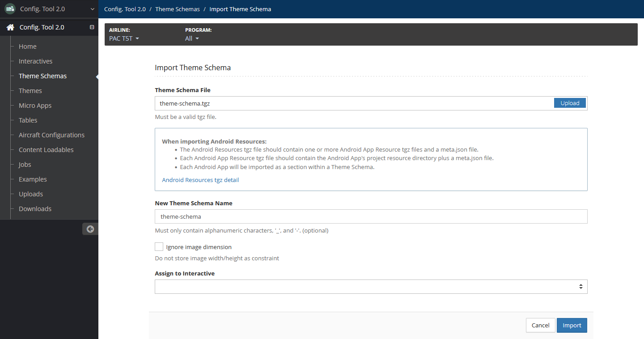Open Tables in the sidebar
This screenshot has height=339, width=644.
click(x=28, y=120)
